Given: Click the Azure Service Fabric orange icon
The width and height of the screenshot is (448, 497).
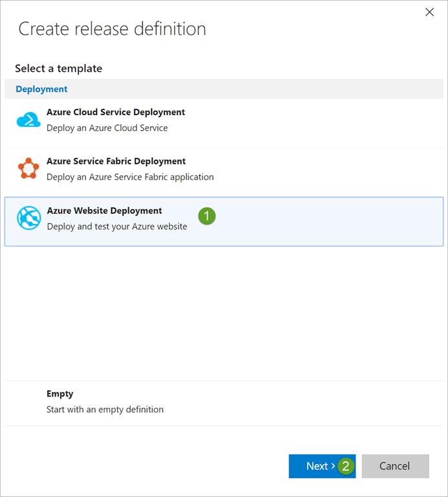Looking at the screenshot, I should point(28,169).
